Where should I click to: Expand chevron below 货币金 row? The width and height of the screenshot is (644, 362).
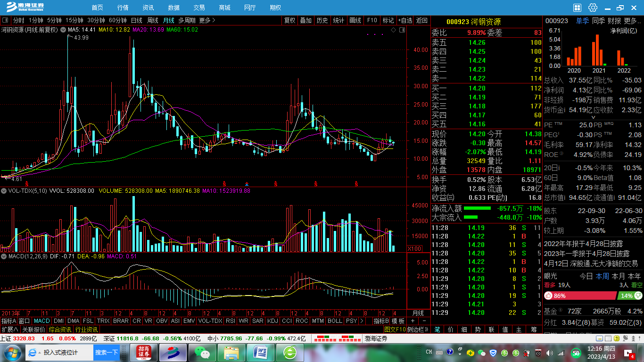coord(594,117)
